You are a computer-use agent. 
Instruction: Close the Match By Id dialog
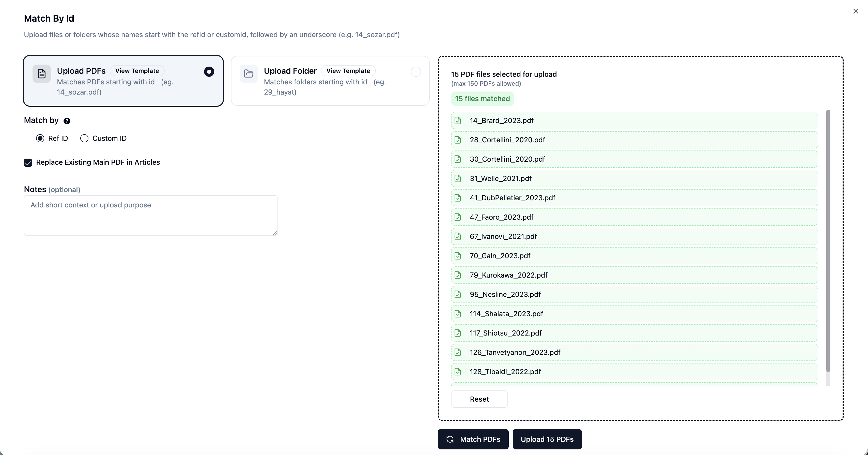[x=856, y=11]
